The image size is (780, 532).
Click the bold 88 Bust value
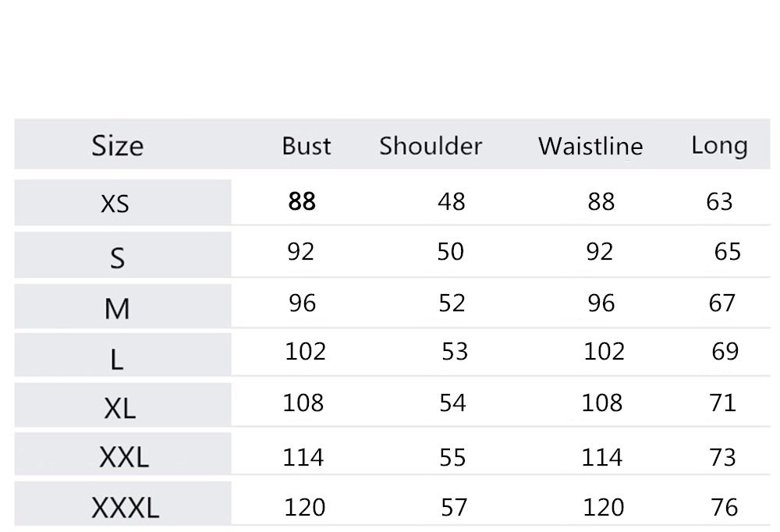[302, 201]
